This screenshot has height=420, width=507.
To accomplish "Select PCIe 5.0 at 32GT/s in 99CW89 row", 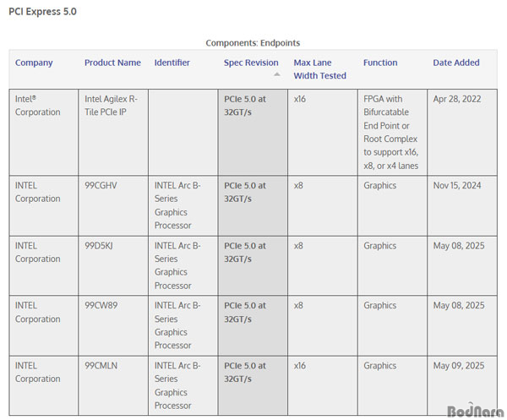I will [x=245, y=312].
